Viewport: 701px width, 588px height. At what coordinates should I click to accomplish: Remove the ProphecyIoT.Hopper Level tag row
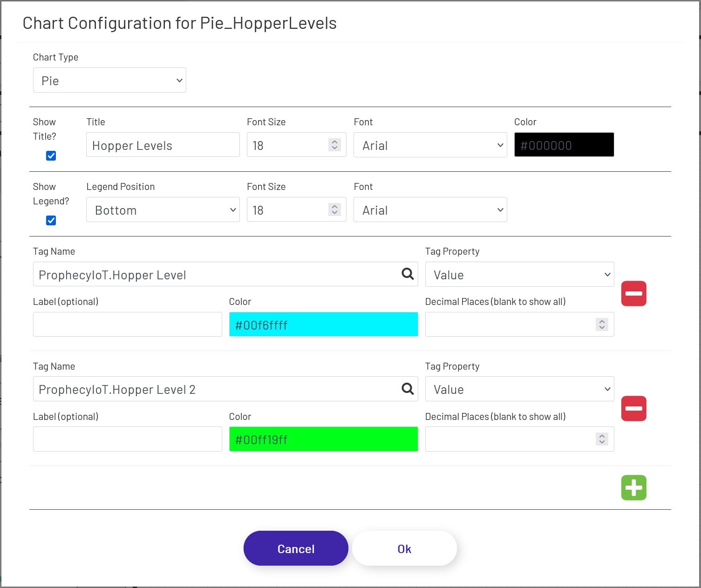(633, 294)
